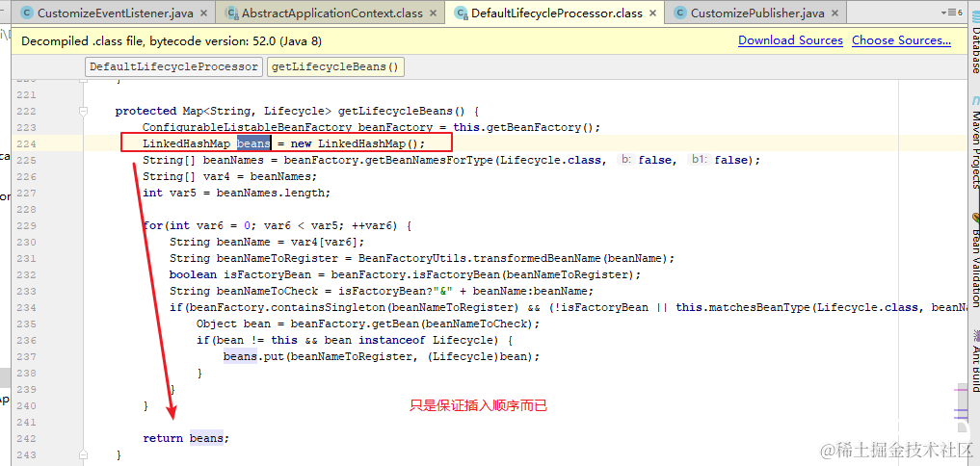The width and height of the screenshot is (980, 466).
Task: Switch to the AbstractApplicationContext.class tab
Action: coord(332,13)
